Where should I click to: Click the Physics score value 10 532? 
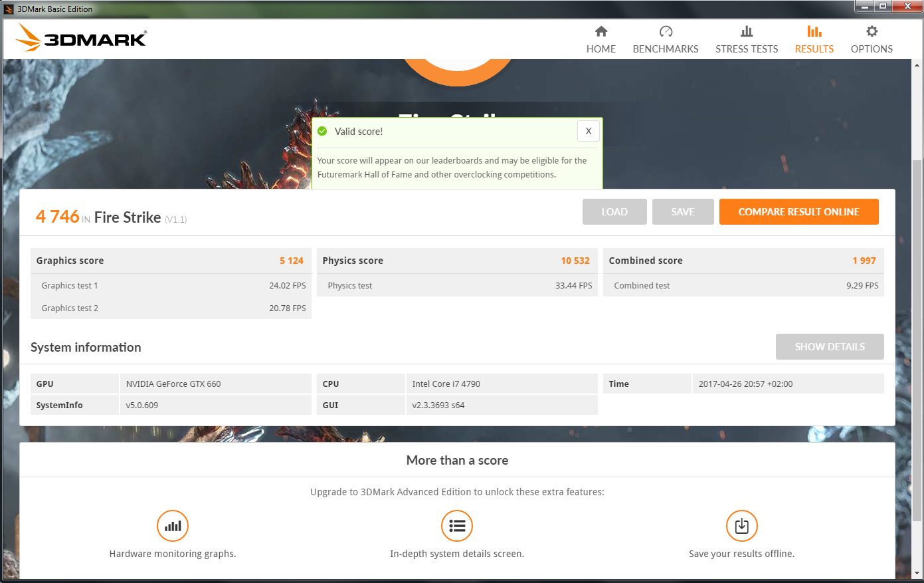[x=575, y=261]
